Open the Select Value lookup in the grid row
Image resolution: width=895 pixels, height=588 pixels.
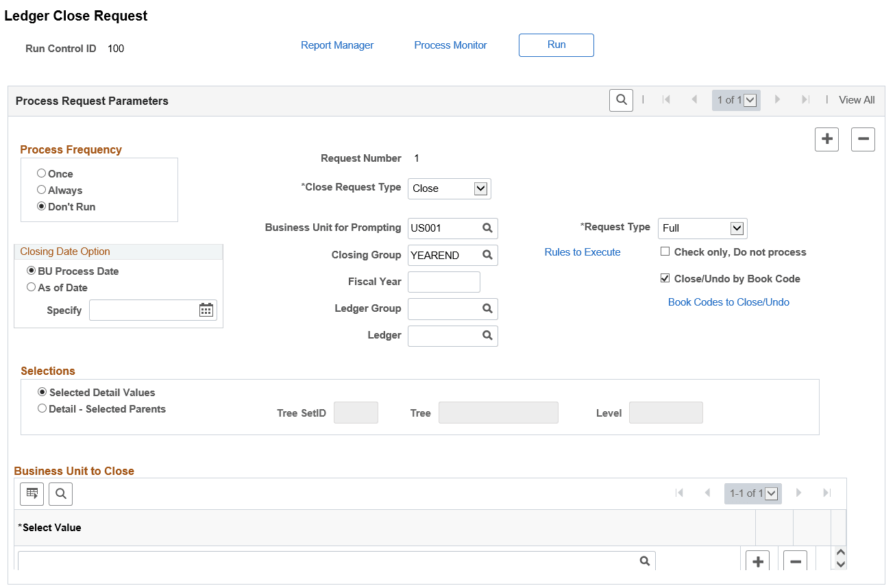click(645, 561)
